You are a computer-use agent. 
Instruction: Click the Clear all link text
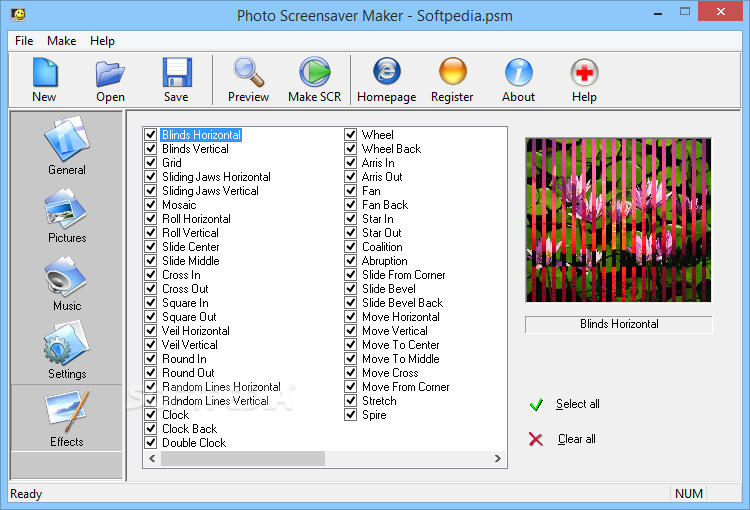[576, 439]
